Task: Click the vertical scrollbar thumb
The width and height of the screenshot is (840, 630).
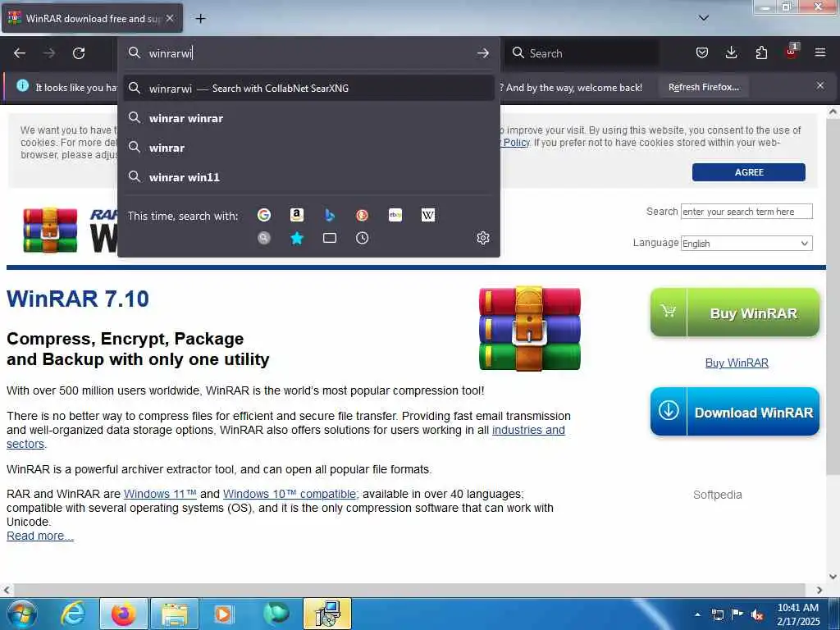Action: (833, 296)
